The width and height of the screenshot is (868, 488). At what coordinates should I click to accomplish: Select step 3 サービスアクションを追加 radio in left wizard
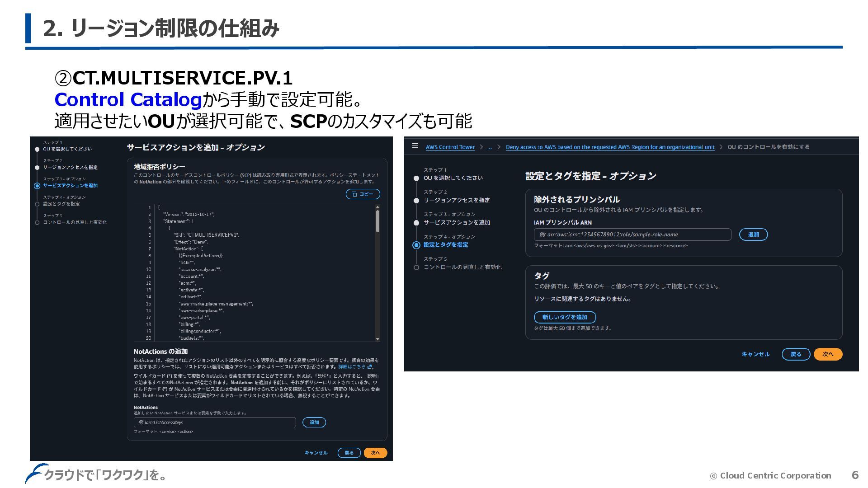[x=37, y=186]
